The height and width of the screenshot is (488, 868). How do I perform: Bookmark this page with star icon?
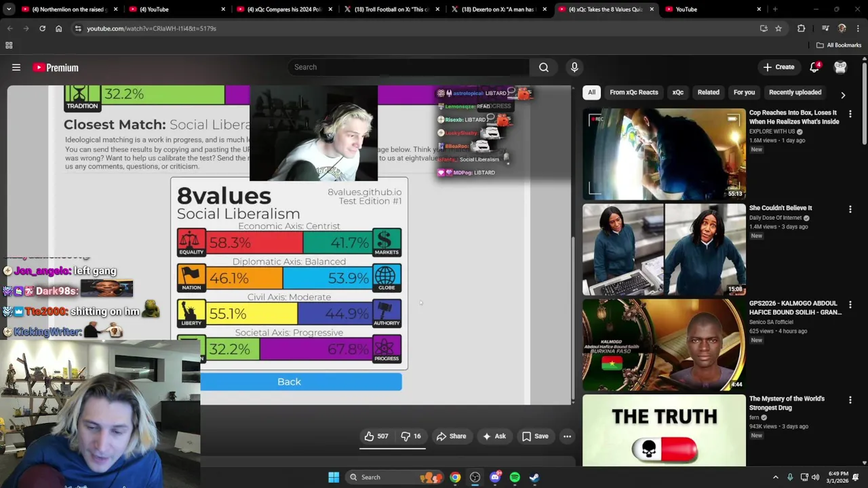click(x=778, y=28)
